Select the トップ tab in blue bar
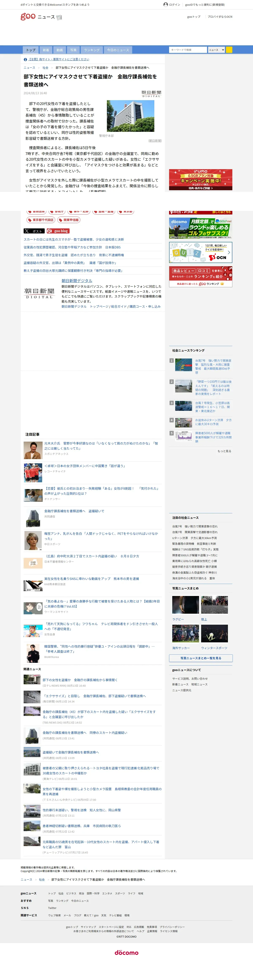The width and height of the screenshot is (253, 980). 31,50
